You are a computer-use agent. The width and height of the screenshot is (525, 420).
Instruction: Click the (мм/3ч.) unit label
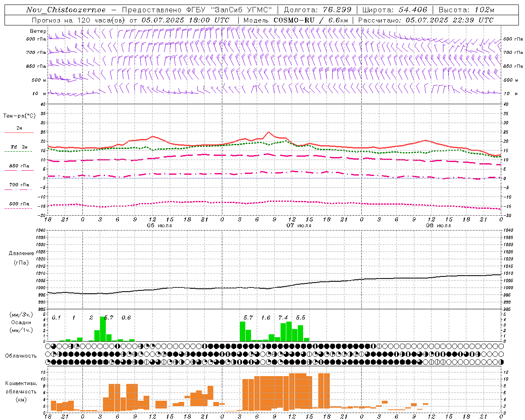[x=21, y=315]
